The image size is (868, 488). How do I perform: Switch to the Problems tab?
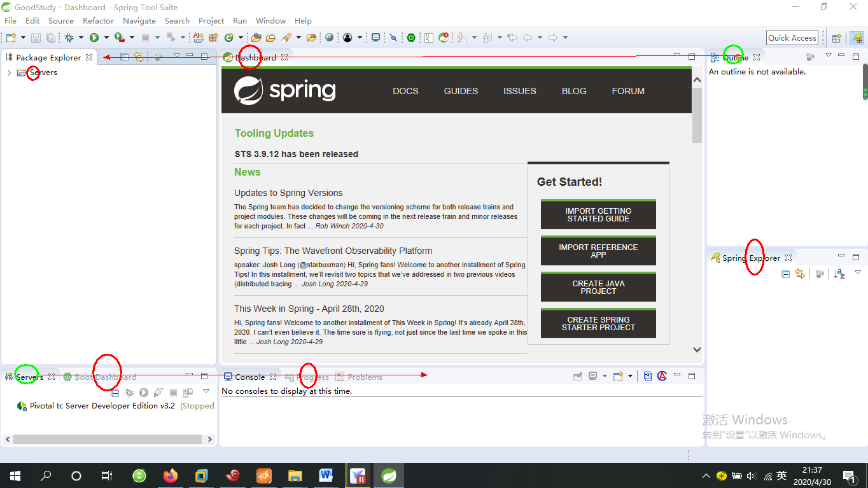pos(360,377)
